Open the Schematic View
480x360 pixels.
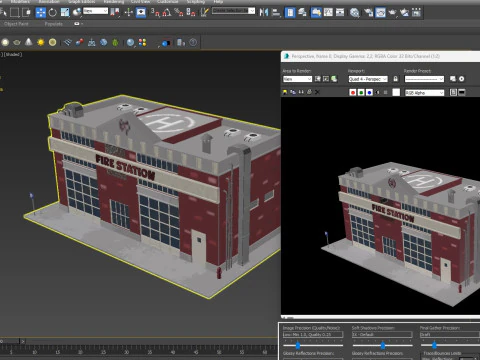[x=340, y=13]
